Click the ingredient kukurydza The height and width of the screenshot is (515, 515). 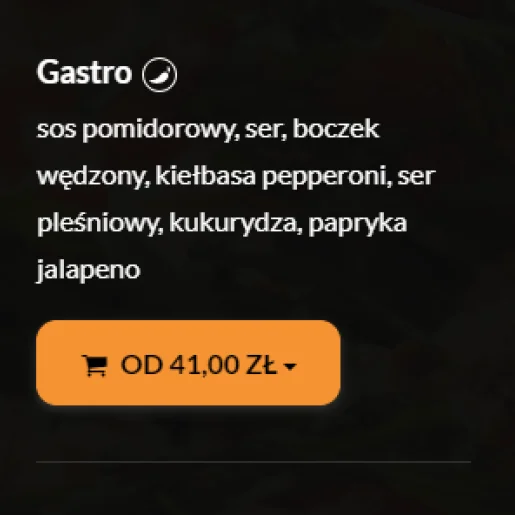[233, 223]
